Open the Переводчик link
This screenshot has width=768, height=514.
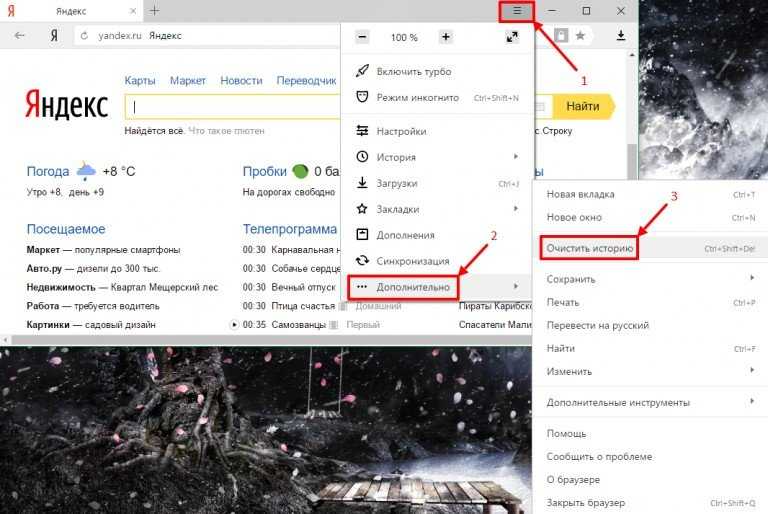tap(306, 80)
